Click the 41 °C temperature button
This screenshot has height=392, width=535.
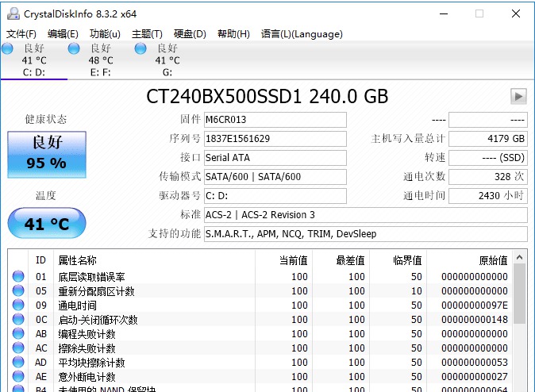(x=47, y=223)
